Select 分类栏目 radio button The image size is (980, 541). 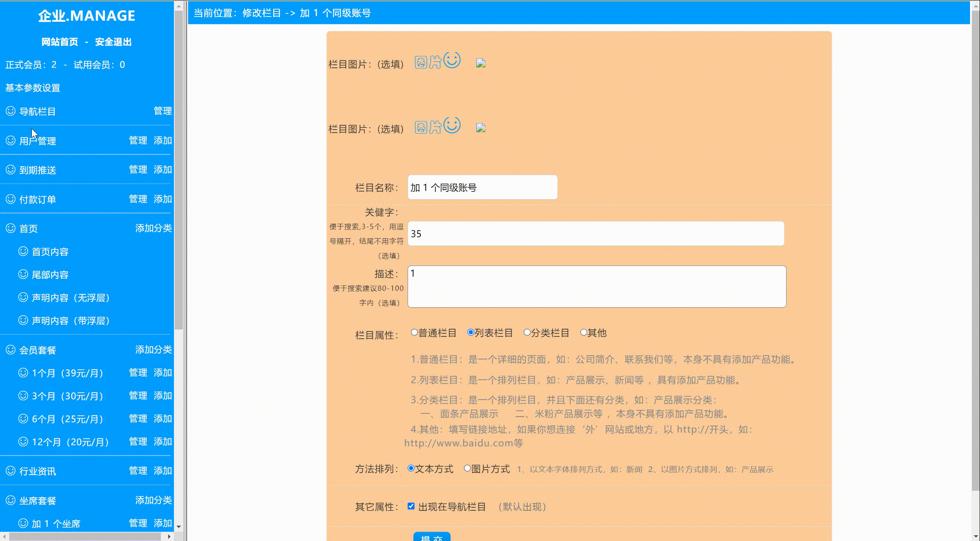point(527,332)
